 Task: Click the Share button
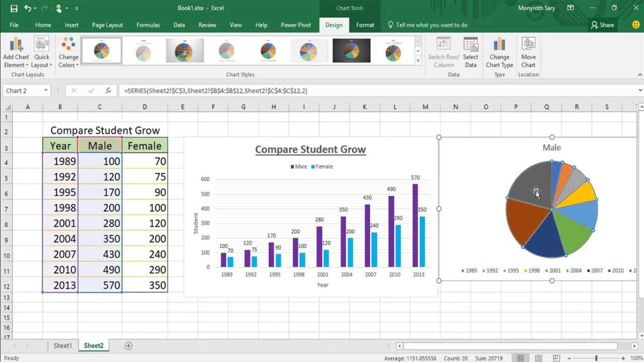coord(602,25)
